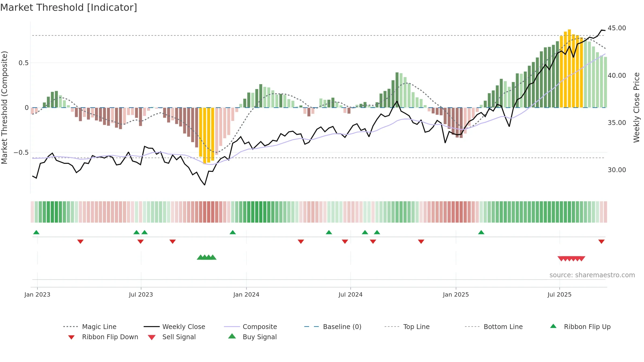Screen dimensions: 644x362
Task: Click the Market Threshold (Composite) axis title
Action: pos(4,107)
